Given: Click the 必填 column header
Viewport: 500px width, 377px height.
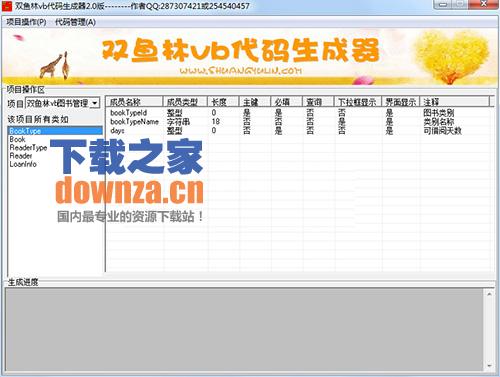Looking at the screenshot, I should click(x=286, y=102).
